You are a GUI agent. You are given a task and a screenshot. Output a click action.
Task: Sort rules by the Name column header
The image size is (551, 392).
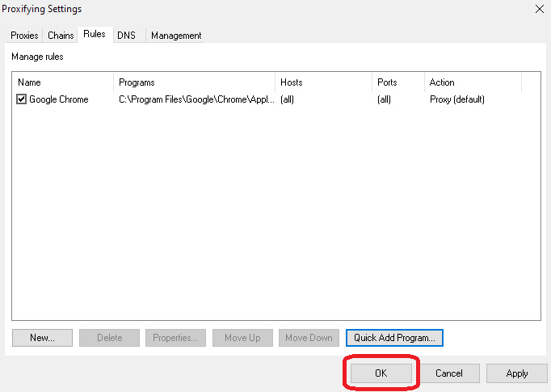click(x=64, y=82)
